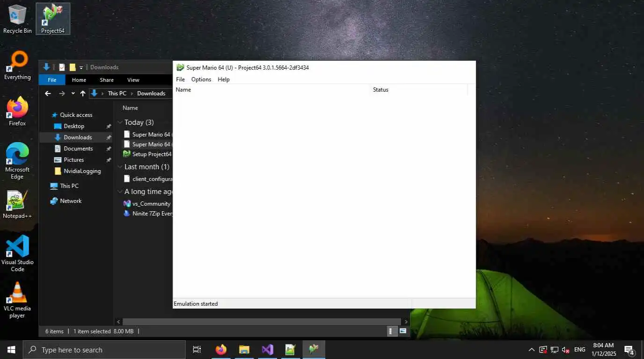Select the VLC media player desktop icon
The height and width of the screenshot is (359, 644).
tap(17, 300)
